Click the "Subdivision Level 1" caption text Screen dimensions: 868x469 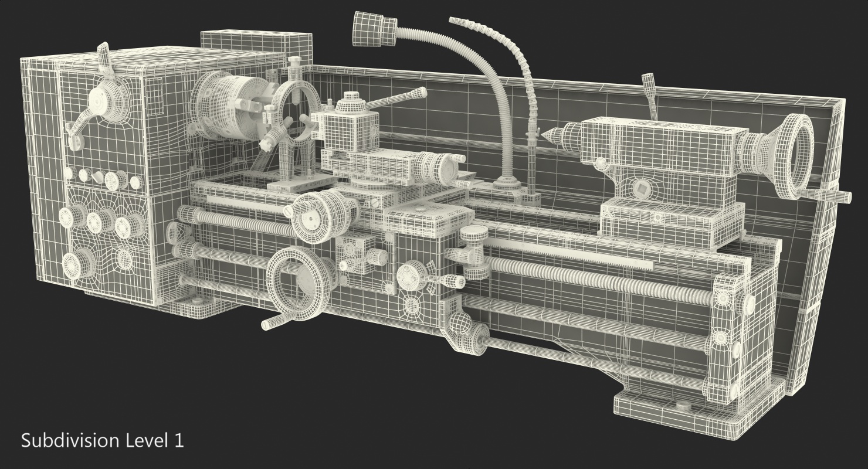coord(103,441)
